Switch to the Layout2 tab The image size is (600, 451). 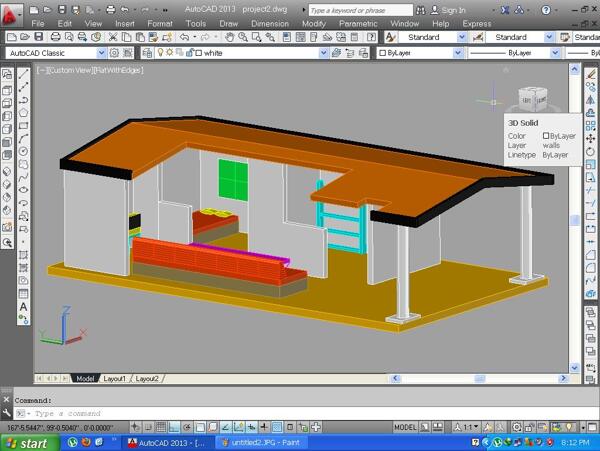tap(147, 378)
